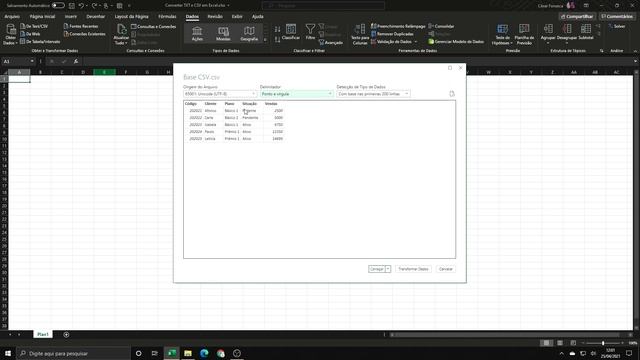The height and width of the screenshot is (360, 640).
Task: Toggle the Salvamento Automático switch
Action: (x=58, y=6)
